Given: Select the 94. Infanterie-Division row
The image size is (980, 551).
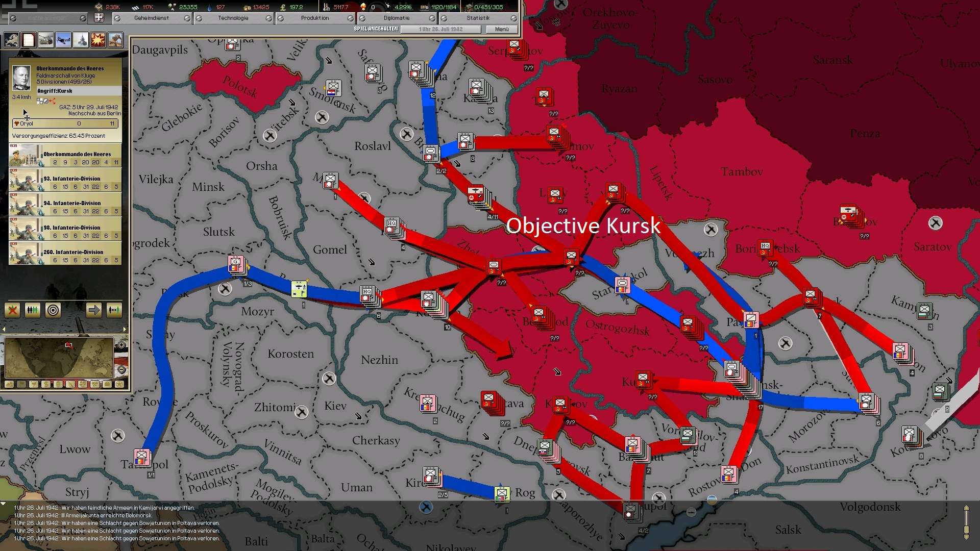Looking at the screenshot, I should click(65, 205).
